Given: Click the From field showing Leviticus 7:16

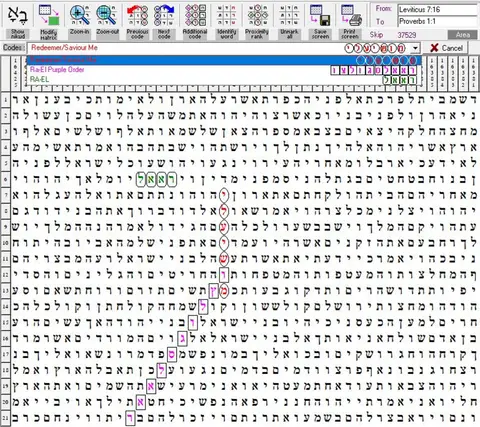Looking at the screenshot, I should (x=437, y=9).
